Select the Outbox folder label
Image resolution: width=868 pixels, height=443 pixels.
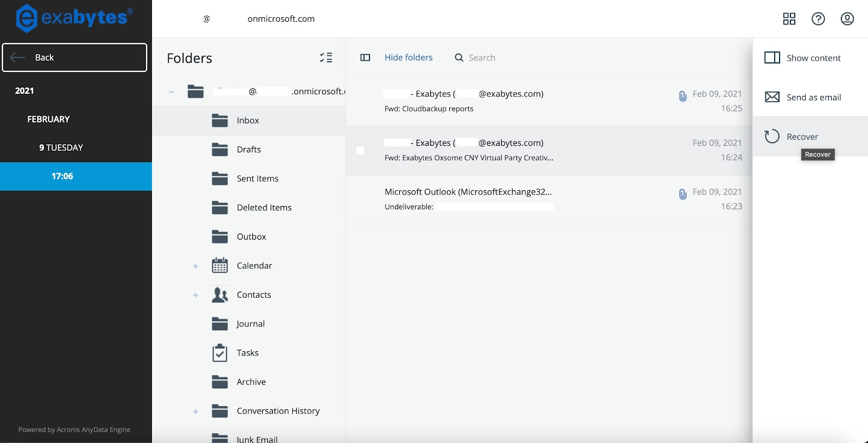252,237
